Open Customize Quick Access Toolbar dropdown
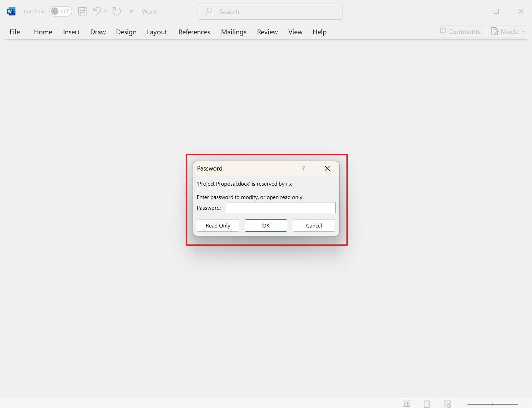The image size is (532, 408). point(131,12)
